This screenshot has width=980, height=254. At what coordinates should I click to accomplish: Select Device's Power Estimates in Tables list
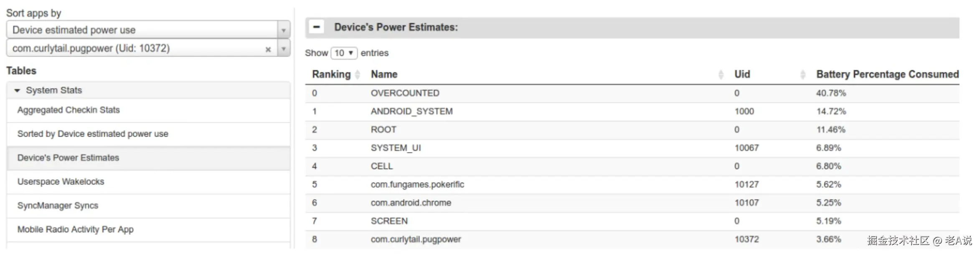pyautogui.click(x=68, y=157)
